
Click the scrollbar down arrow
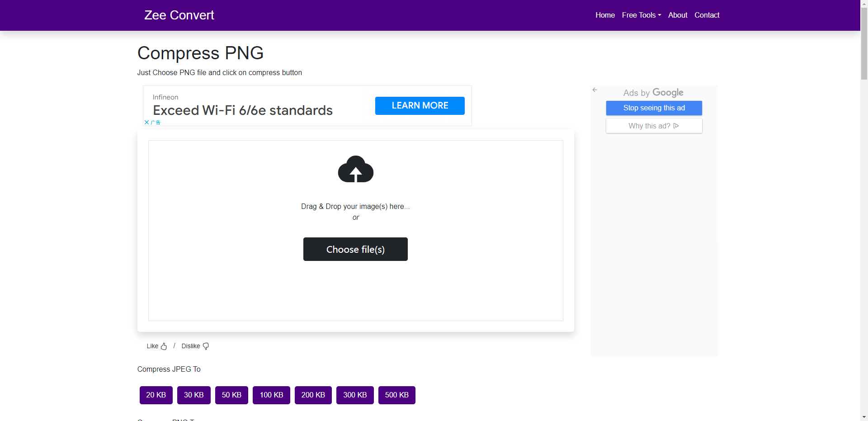point(864,417)
